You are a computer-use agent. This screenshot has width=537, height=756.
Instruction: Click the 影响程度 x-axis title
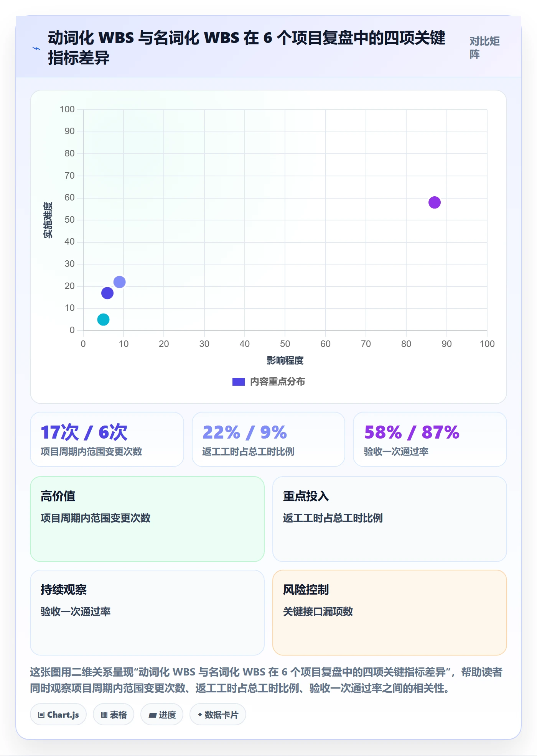click(285, 360)
